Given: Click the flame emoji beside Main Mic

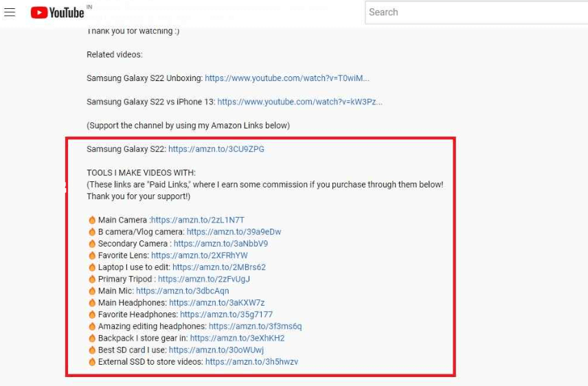Looking at the screenshot, I should click(92, 291).
